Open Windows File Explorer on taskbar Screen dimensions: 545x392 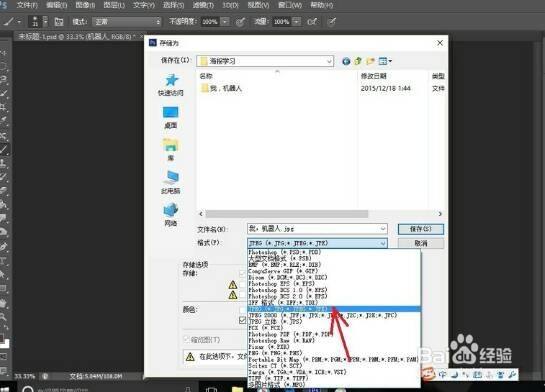(237, 389)
